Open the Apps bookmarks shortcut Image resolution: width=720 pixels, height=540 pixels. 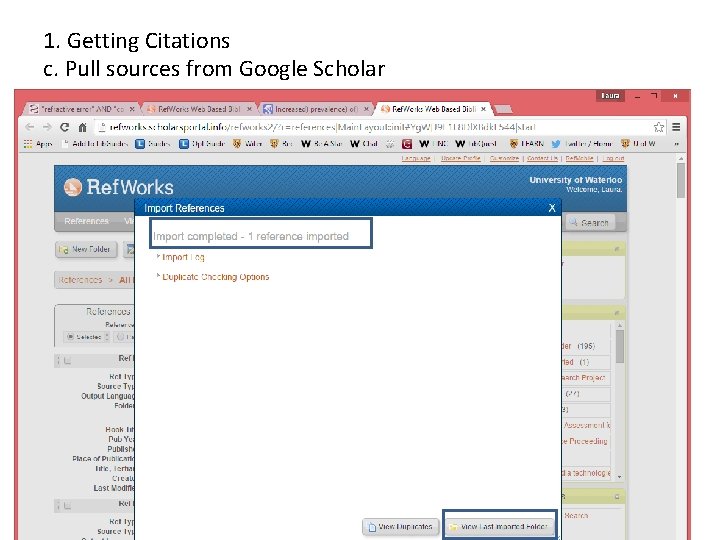point(39,144)
